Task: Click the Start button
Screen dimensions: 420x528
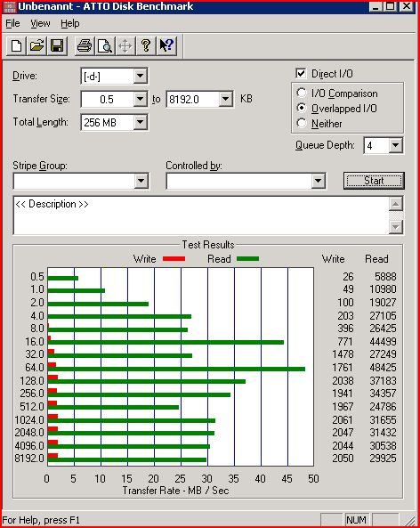Action: (x=374, y=181)
